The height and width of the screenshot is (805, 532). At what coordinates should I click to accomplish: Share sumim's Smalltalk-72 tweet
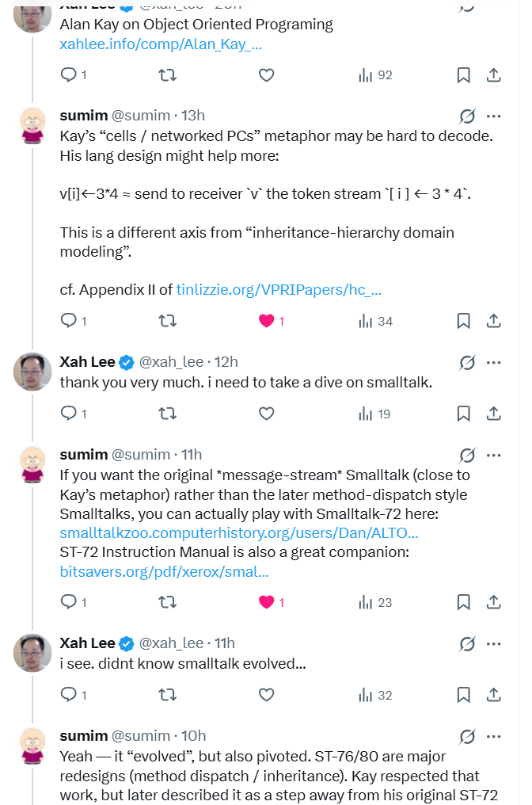pyautogui.click(x=493, y=602)
